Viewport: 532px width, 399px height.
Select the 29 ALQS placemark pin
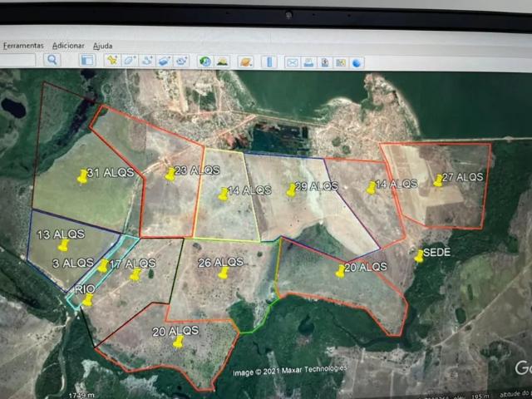291,190
